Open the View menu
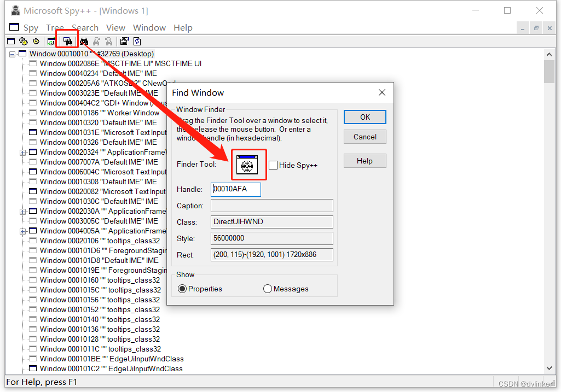The width and height of the screenshot is (561, 392). pos(115,28)
